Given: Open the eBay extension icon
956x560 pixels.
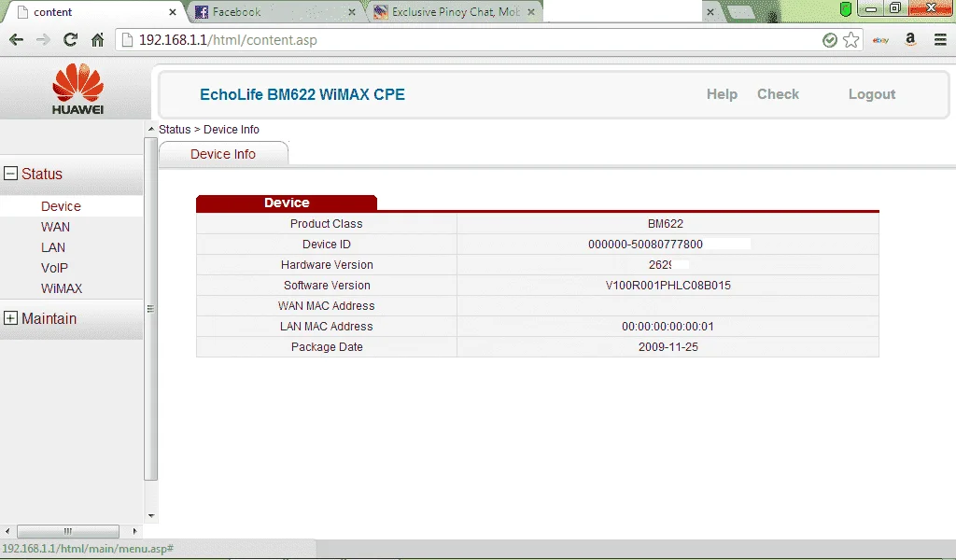Looking at the screenshot, I should pos(880,40).
